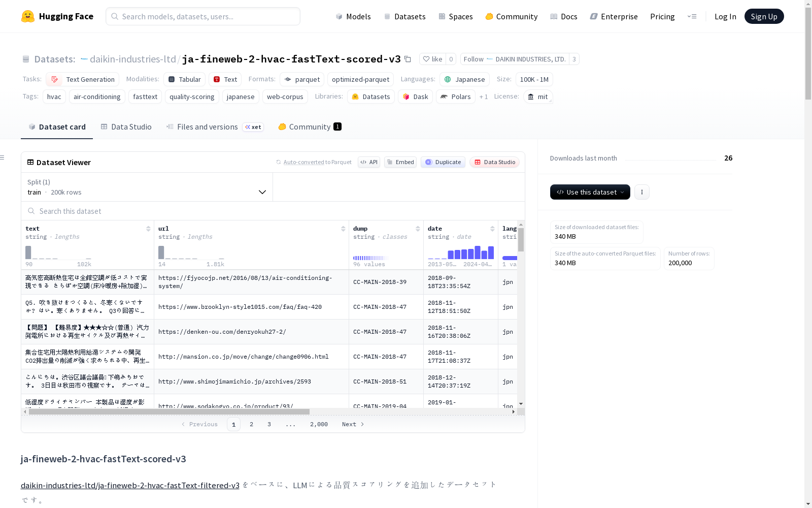Image resolution: width=812 pixels, height=508 pixels.
Task: Go to Spaces in top navigation
Action: (455, 16)
